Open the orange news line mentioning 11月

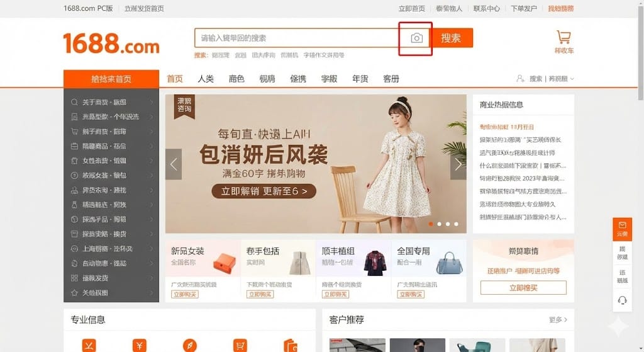point(506,127)
